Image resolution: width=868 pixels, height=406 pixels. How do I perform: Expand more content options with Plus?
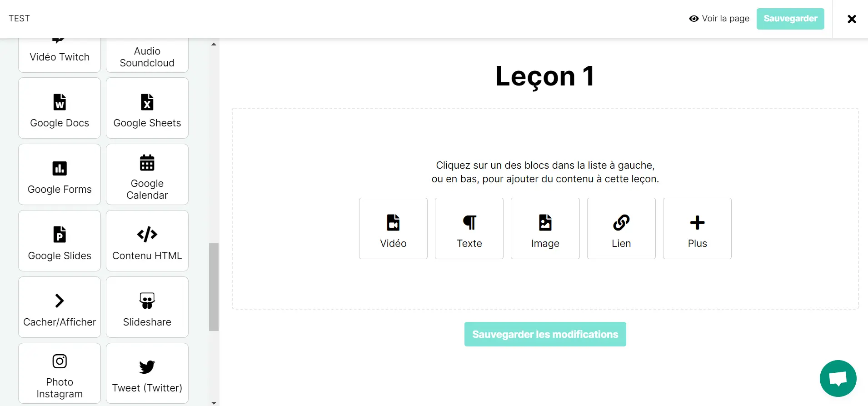click(697, 228)
